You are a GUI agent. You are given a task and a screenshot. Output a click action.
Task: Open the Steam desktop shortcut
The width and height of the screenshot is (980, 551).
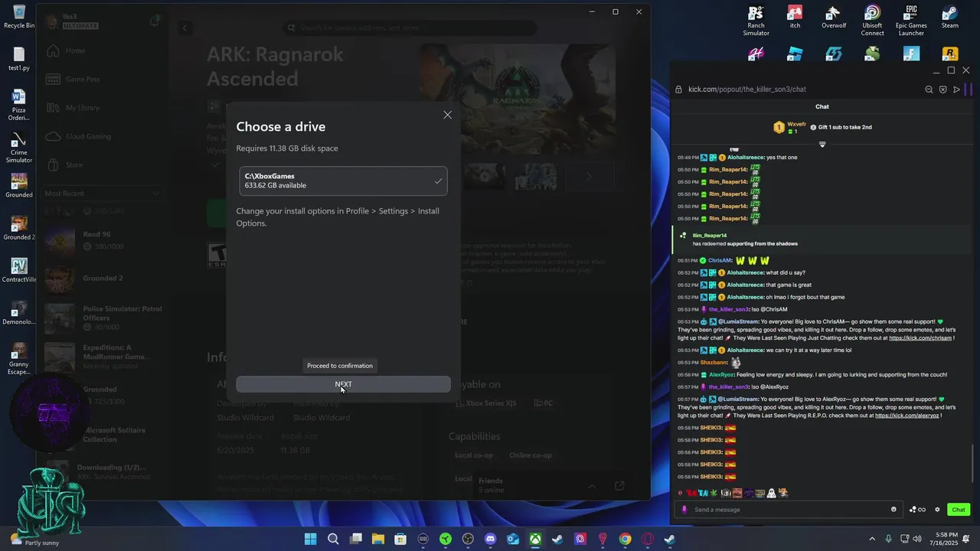[950, 17]
